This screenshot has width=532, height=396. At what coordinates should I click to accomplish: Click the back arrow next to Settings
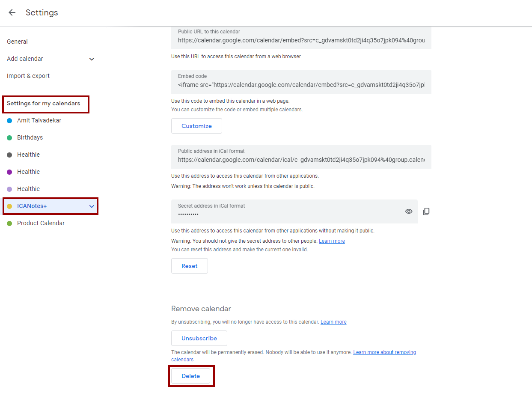[12, 12]
